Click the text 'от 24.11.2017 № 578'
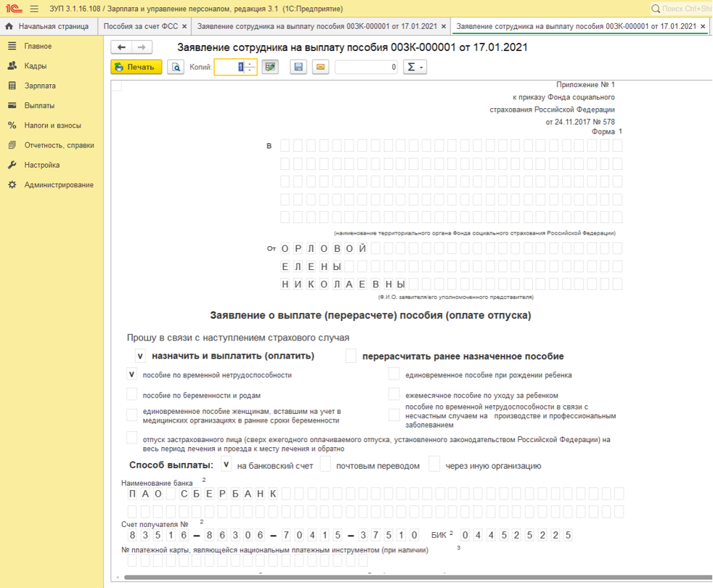 580,122
